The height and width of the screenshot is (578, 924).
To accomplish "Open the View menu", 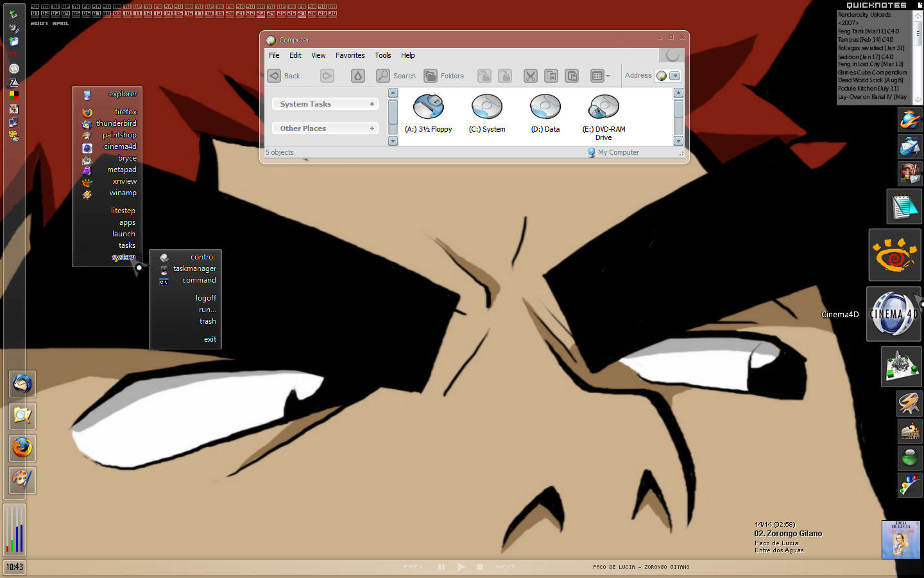I will (x=318, y=55).
